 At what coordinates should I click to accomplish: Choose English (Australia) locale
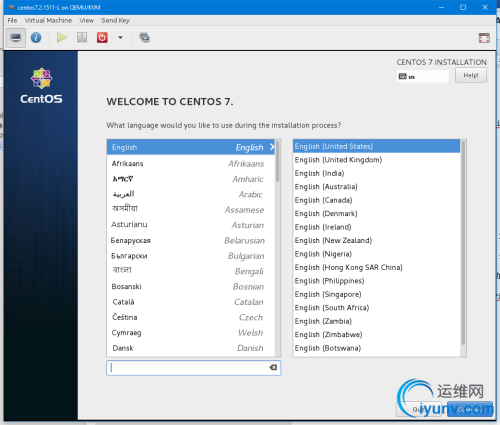pyautogui.click(x=377, y=187)
